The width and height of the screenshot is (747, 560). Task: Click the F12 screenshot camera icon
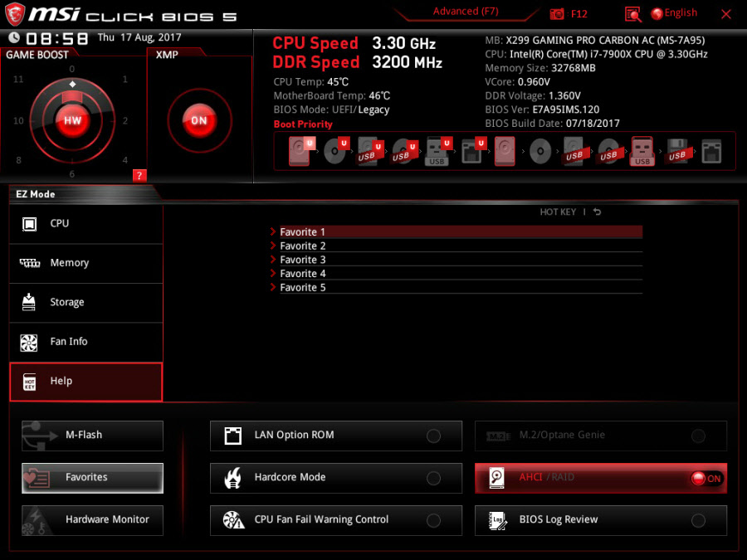tap(557, 14)
